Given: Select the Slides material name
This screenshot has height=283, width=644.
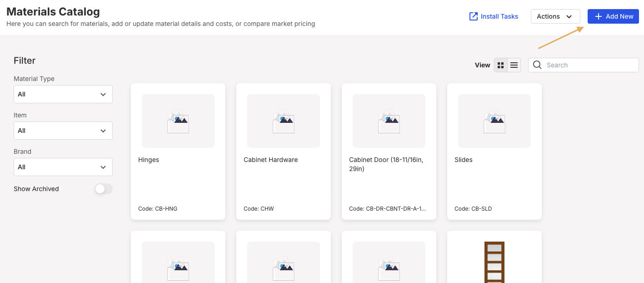Looking at the screenshot, I should 464,160.
